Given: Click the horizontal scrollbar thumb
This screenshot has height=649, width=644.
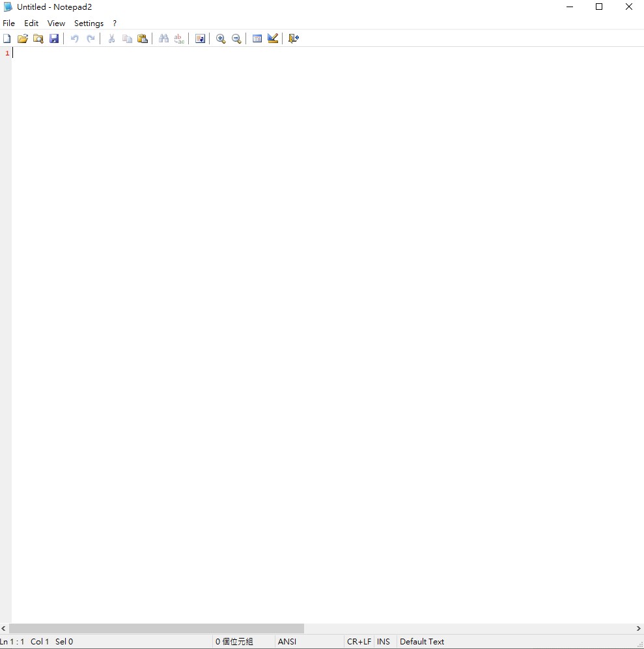Looking at the screenshot, I should pos(156,628).
